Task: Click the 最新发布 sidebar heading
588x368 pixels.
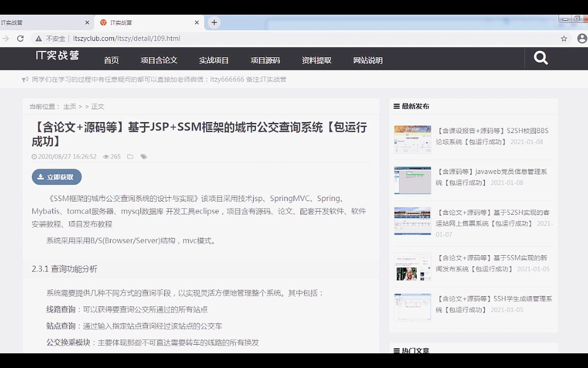Action: pos(415,106)
